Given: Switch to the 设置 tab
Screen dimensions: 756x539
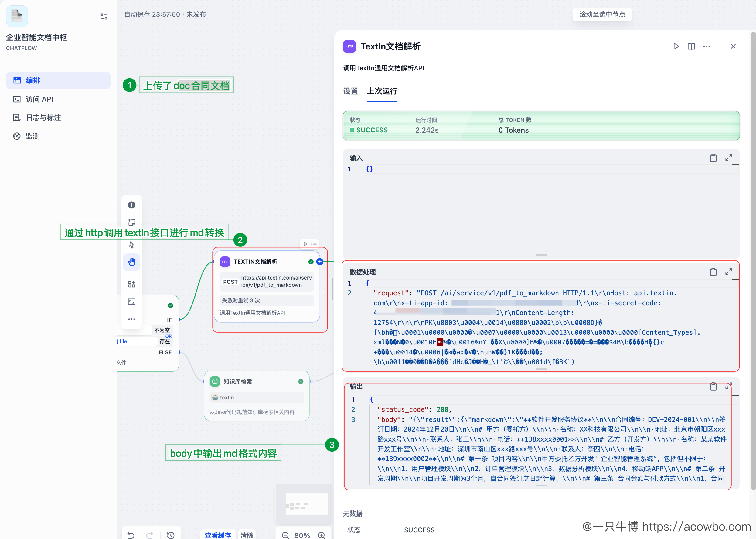Looking at the screenshot, I should [x=350, y=91].
